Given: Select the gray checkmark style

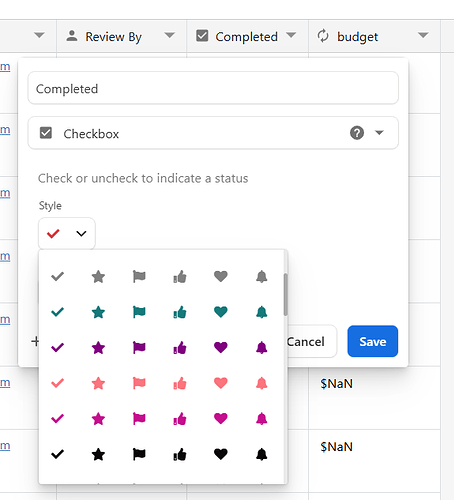Looking at the screenshot, I should (57, 277).
